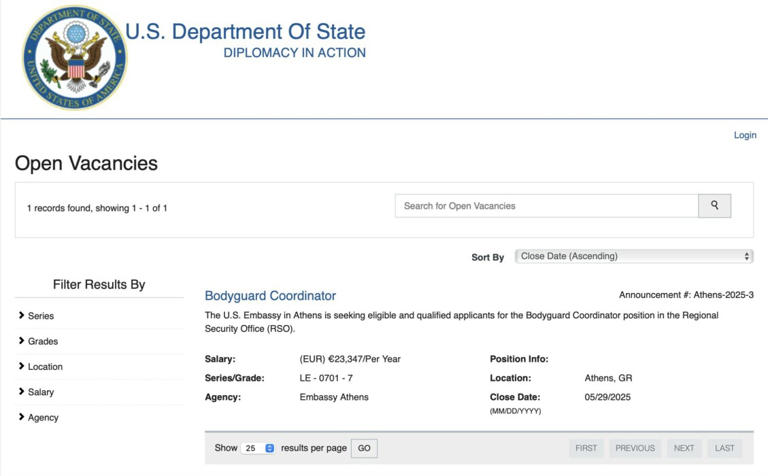This screenshot has width=768, height=476.
Task: Click the LAST page button
Action: point(725,448)
